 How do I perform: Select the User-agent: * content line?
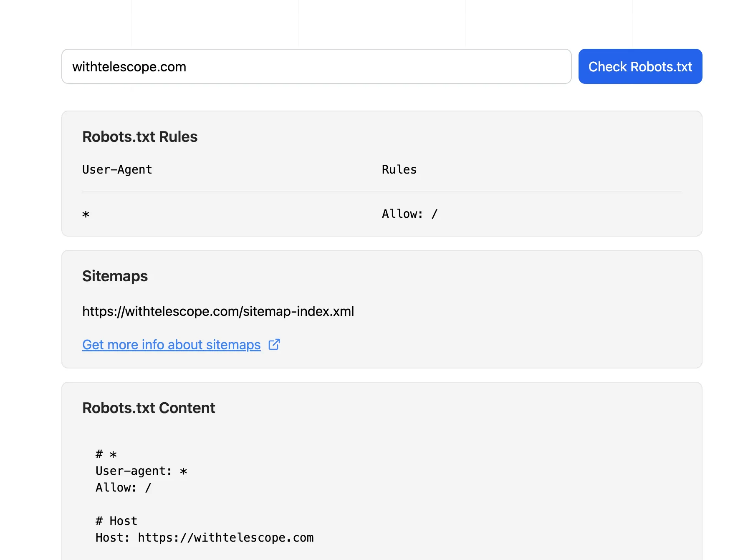142,471
